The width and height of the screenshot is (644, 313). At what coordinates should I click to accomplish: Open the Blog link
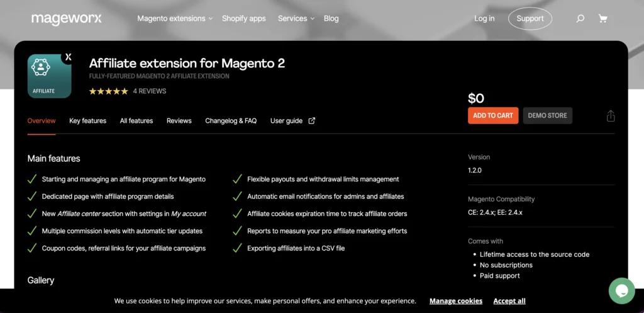[x=331, y=18]
